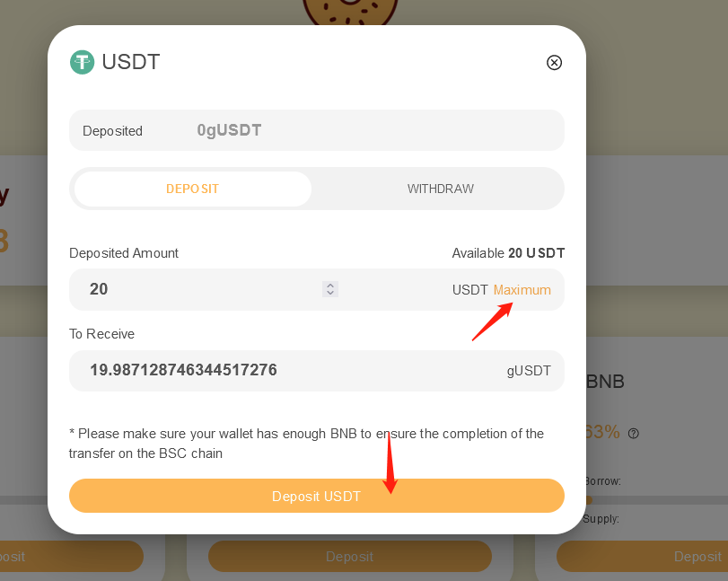Close the USDT dialog with the X icon
The width and height of the screenshot is (728, 581).
pyautogui.click(x=554, y=62)
